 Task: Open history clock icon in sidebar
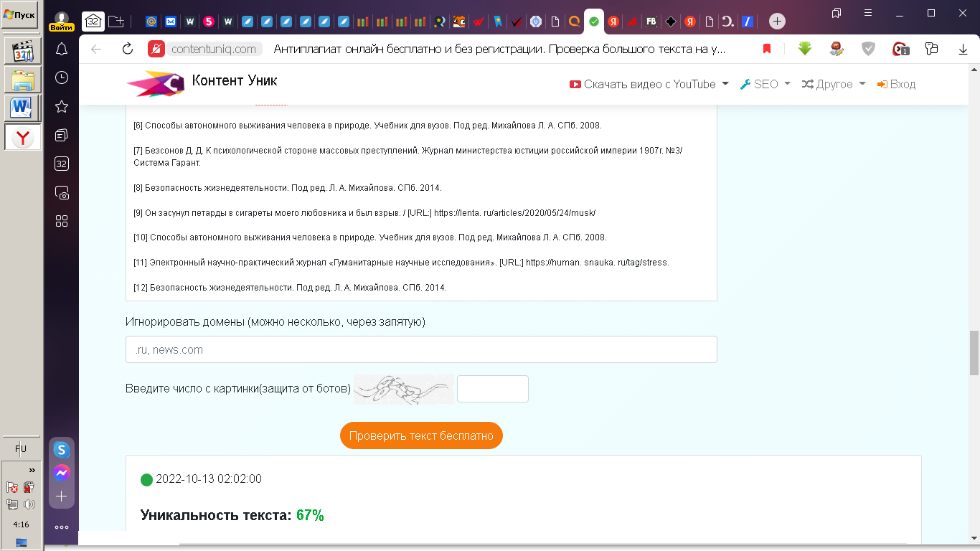(x=62, y=77)
